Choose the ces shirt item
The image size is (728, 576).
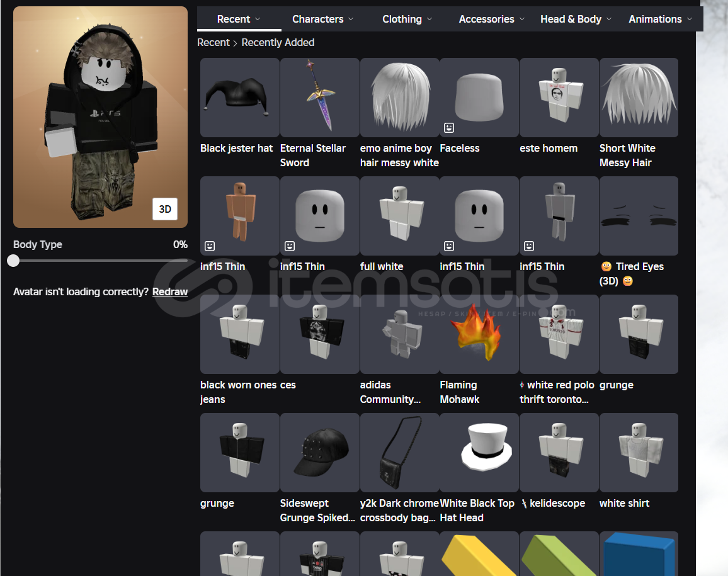319,334
